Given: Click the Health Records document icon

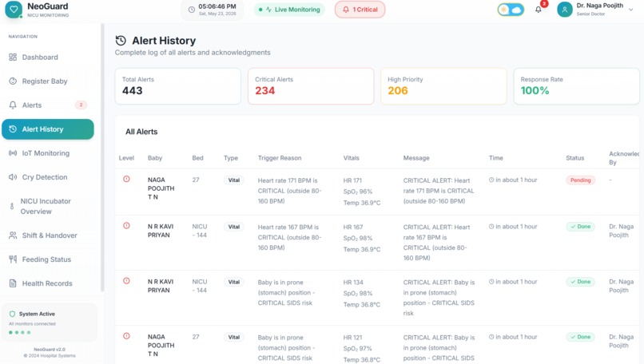Looking at the screenshot, I should (x=13, y=283).
